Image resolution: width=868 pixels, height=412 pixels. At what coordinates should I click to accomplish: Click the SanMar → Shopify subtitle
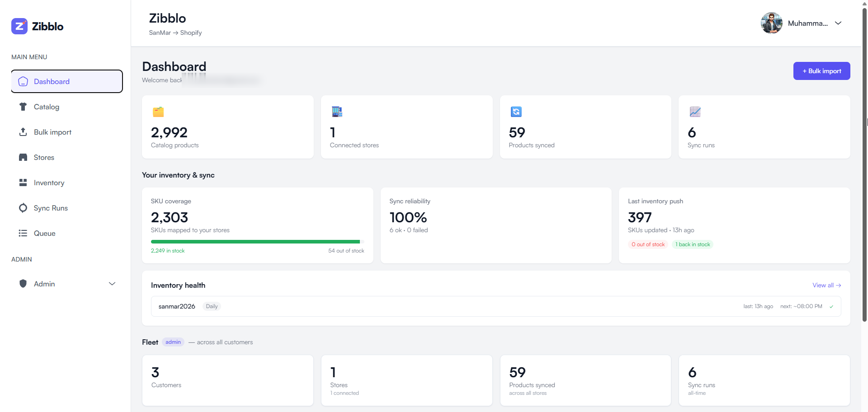pos(175,33)
